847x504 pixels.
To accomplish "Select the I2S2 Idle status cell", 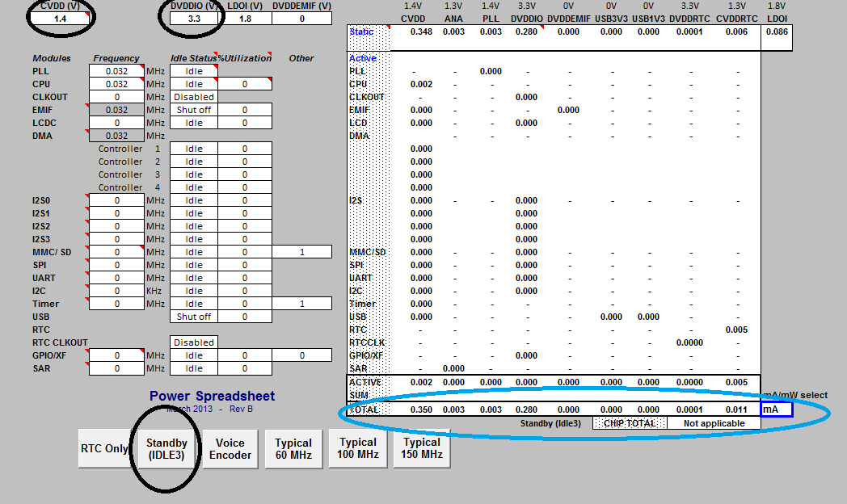I will point(194,227).
